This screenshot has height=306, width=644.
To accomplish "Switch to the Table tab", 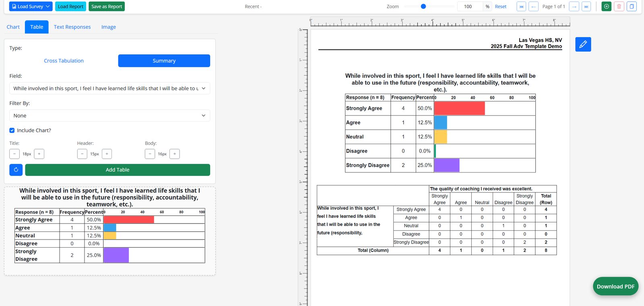I will click(37, 27).
